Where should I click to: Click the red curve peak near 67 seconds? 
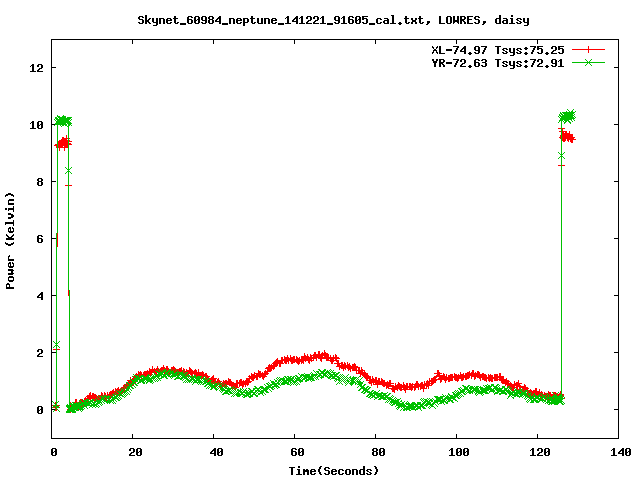(x=321, y=355)
